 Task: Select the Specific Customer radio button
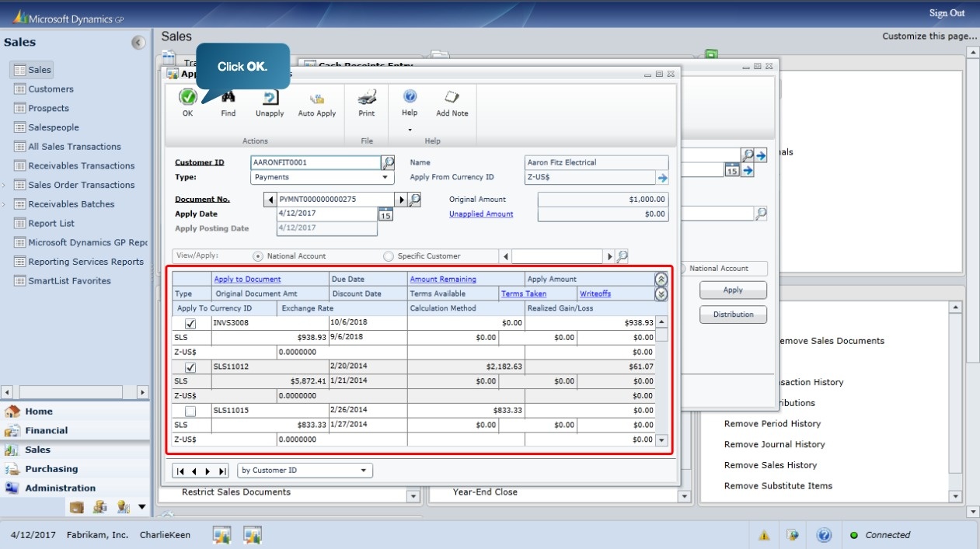pyautogui.click(x=387, y=257)
